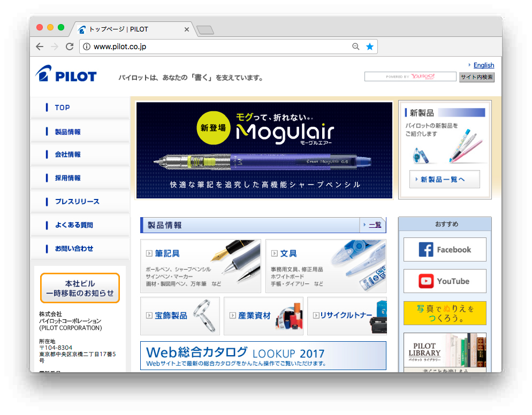Screen dimensions: 532x415
Task: Open the Mogulair banner
Action: click(x=264, y=150)
